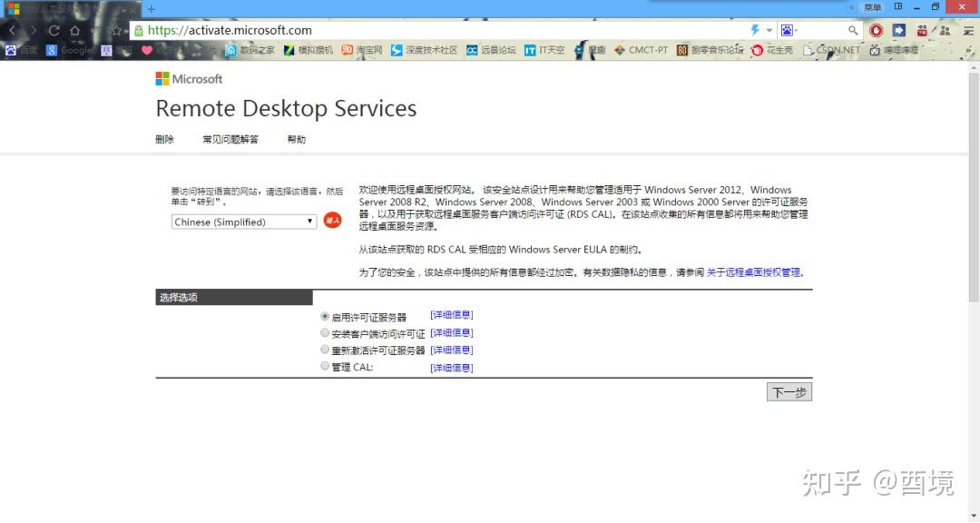Open the Google bookmark
980x523 pixels.
[x=69, y=50]
